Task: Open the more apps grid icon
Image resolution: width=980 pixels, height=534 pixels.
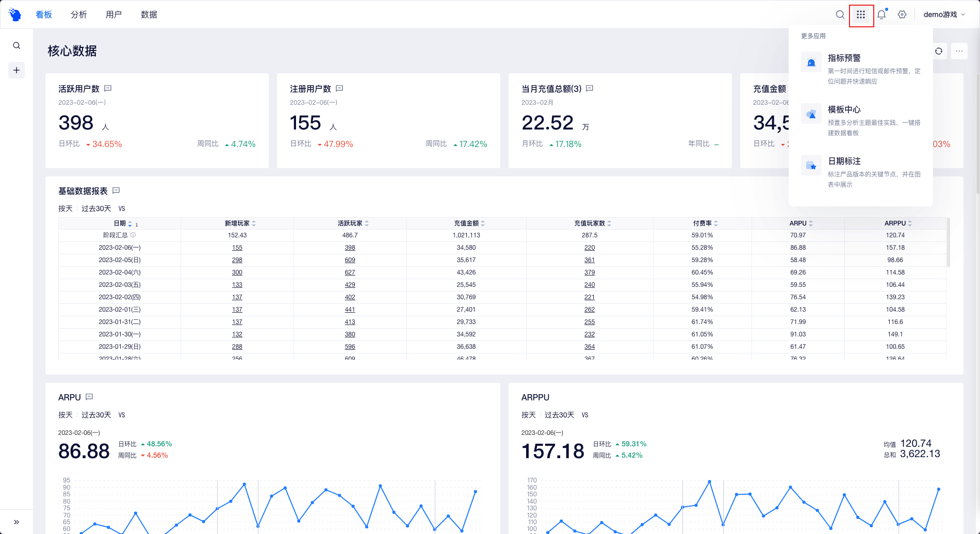Action: [x=861, y=15]
